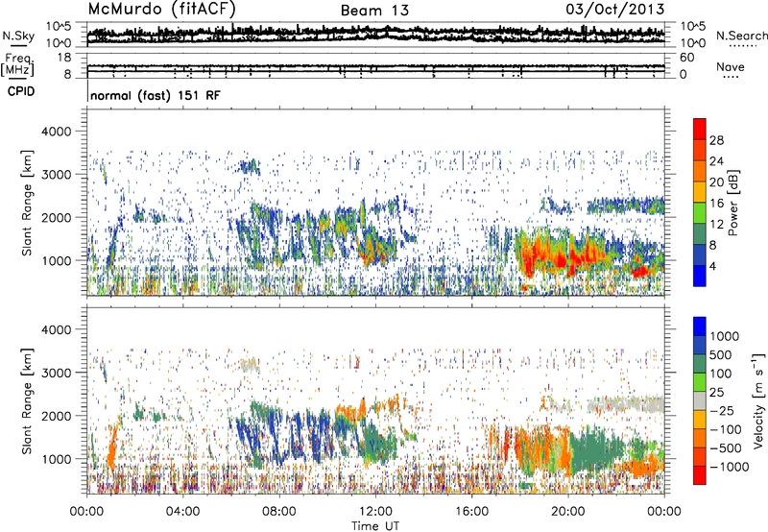This screenshot has width=768, height=532.
Task: Click the 60 label on the Nave axis
Action: 686,58
